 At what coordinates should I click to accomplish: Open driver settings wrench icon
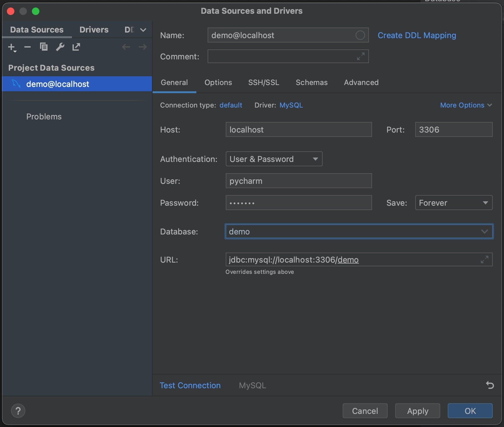click(x=60, y=47)
